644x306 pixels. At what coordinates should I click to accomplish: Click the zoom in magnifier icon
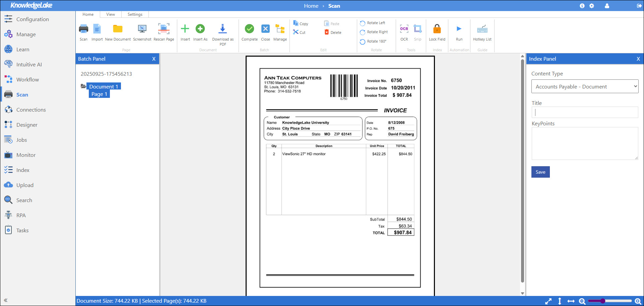tap(638, 301)
